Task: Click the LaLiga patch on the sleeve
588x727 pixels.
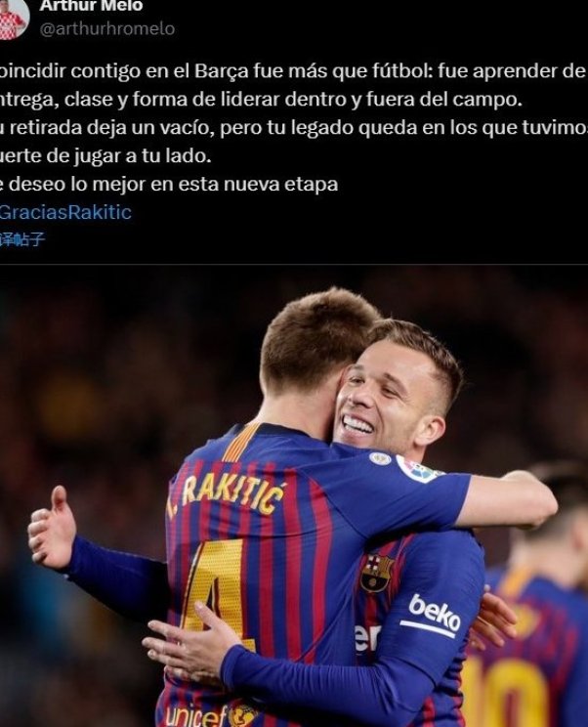Action: pos(418,469)
